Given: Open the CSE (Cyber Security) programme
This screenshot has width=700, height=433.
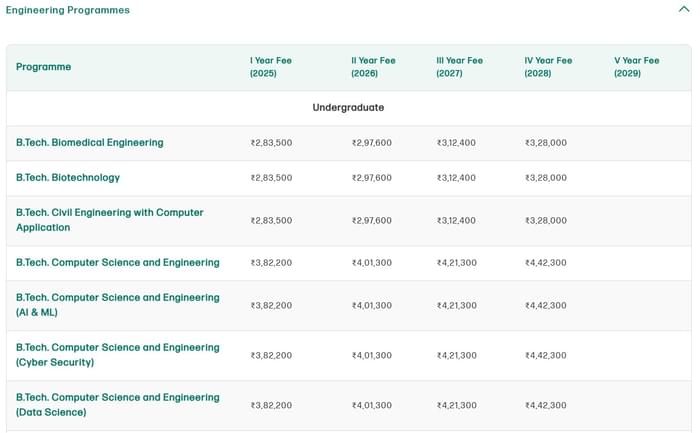Looking at the screenshot, I should (x=118, y=355).
